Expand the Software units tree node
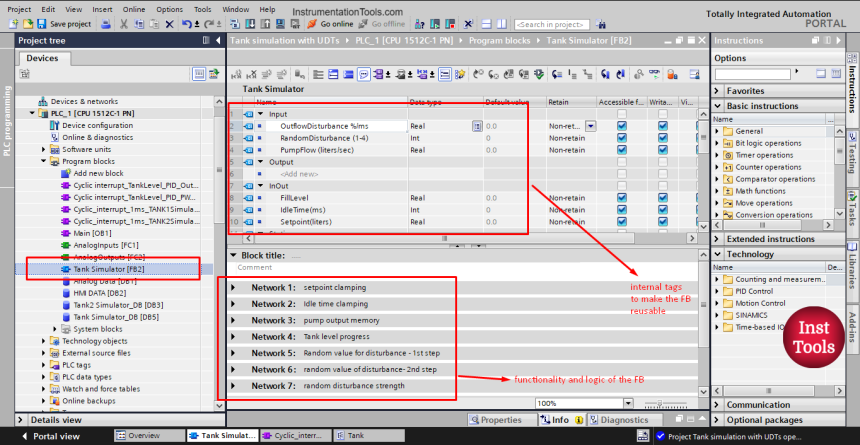This screenshot has width=860, height=445. (44, 149)
